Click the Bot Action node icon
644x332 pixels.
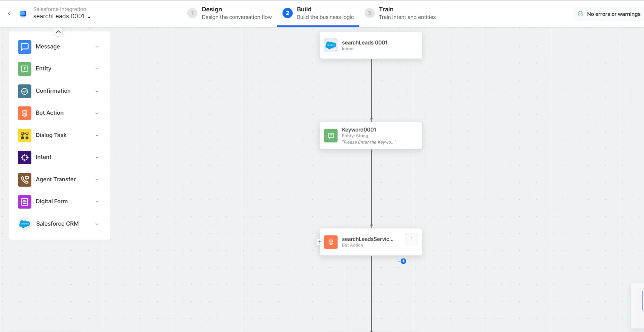point(25,113)
